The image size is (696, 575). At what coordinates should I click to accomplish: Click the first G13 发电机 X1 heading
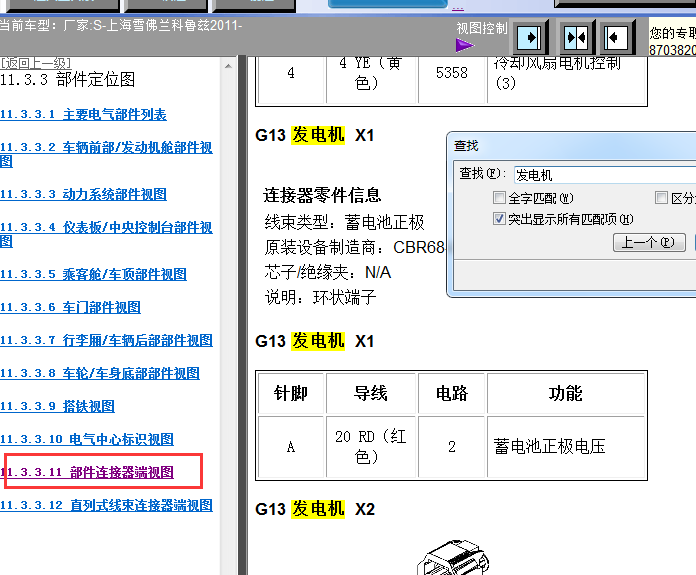coord(315,135)
